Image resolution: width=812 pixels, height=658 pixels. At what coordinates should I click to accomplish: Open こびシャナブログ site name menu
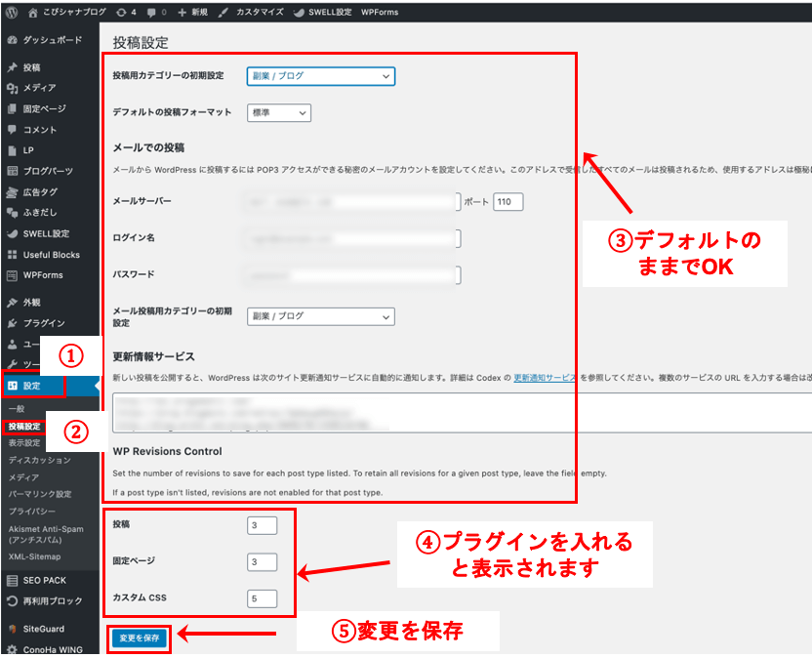pos(74,13)
